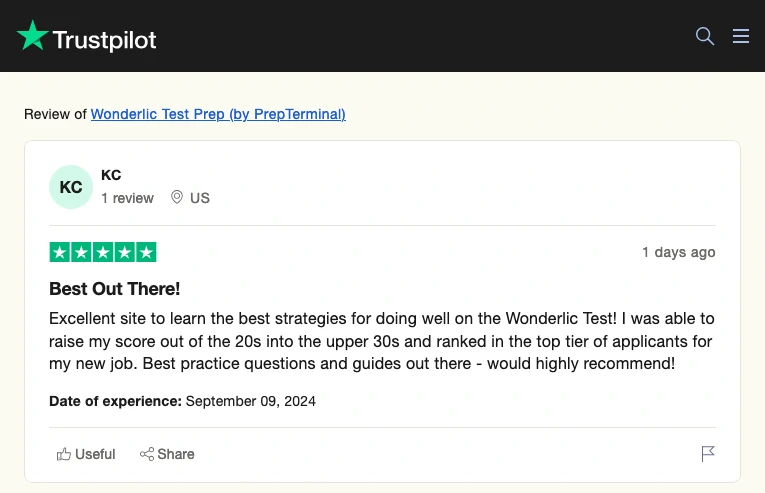Click the Trustpilot wordmark text

tap(104, 40)
